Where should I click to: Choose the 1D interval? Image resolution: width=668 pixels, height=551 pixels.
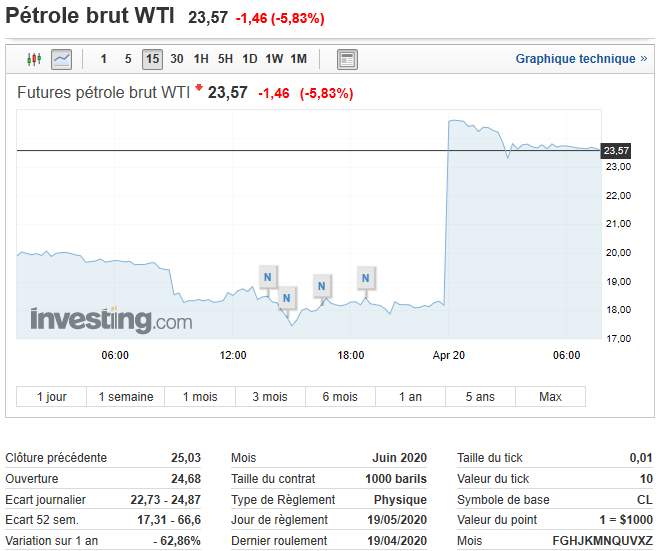(250, 59)
